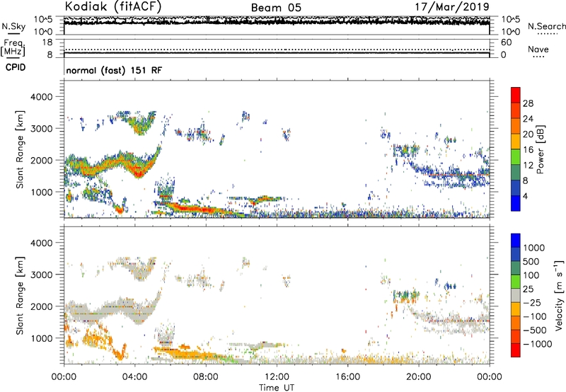This screenshot has width=566, height=392.
Task: Click the gray velocity band near 2000 km
Action: tap(112, 309)
